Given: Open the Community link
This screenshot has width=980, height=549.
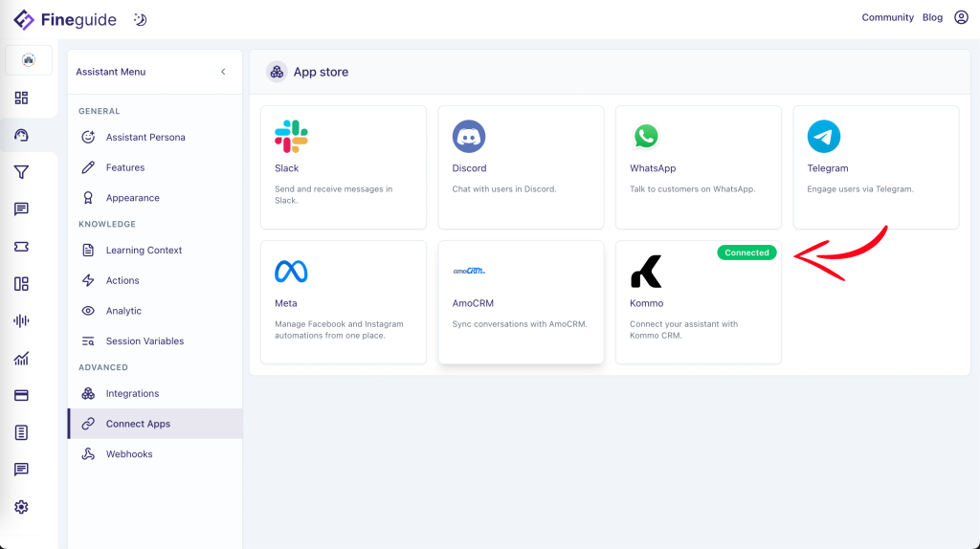Looking at the screenshot, I should tap(887, 17).
